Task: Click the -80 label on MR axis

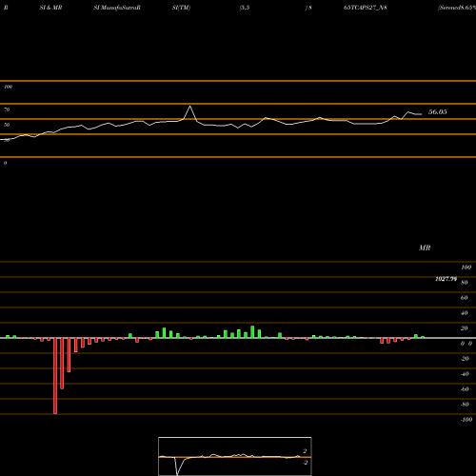Action: [x=465, y=405]
